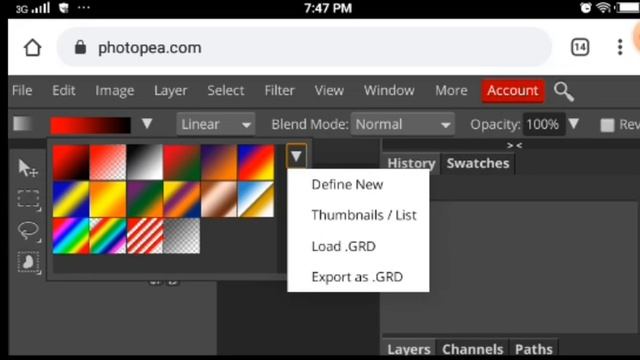640x360 pixels.
Task: Click the gradient panel options arrow
Action: coord(296,156)
